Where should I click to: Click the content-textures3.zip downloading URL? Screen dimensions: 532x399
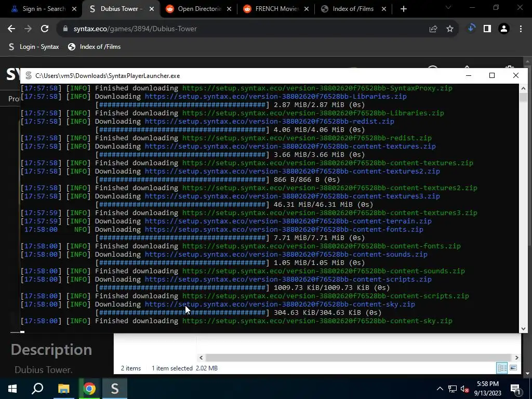pos(292,196)
